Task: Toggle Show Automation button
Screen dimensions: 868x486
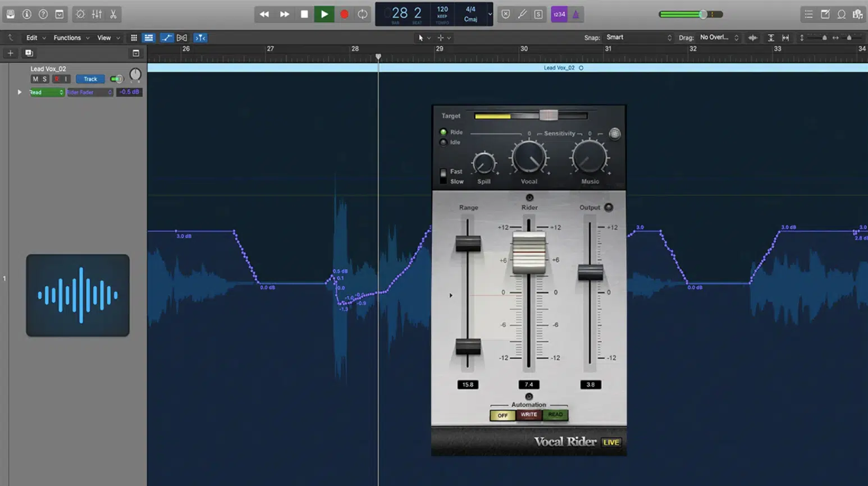Action: click(167, 38)
